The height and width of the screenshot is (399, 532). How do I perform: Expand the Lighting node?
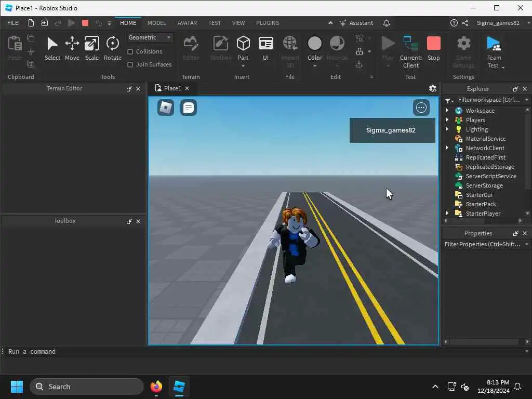click(447, 129)
